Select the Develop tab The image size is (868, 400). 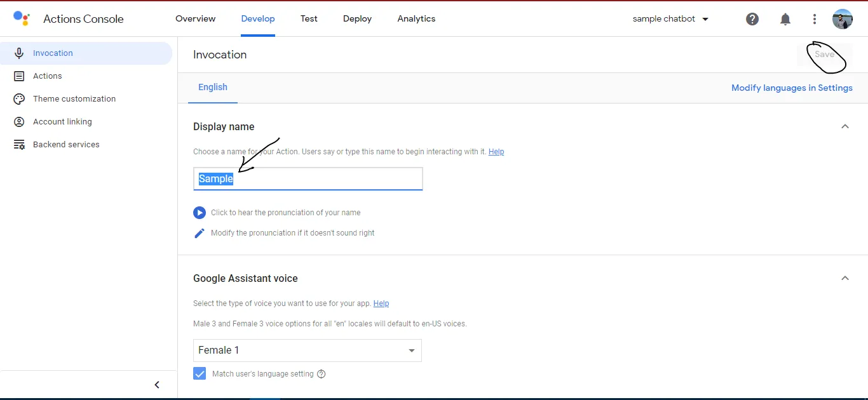coord(258,18)
